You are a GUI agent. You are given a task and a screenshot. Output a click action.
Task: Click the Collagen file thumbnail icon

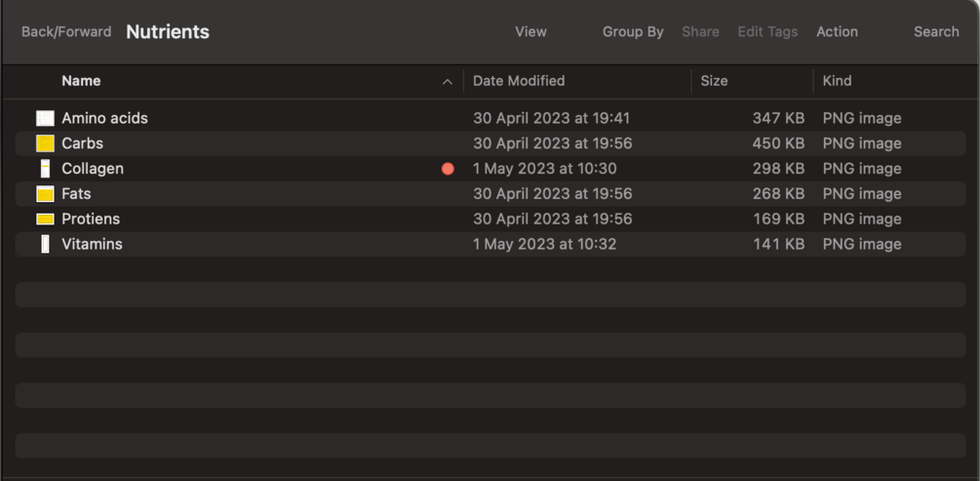pyautogui.click(x=45, y=169)
